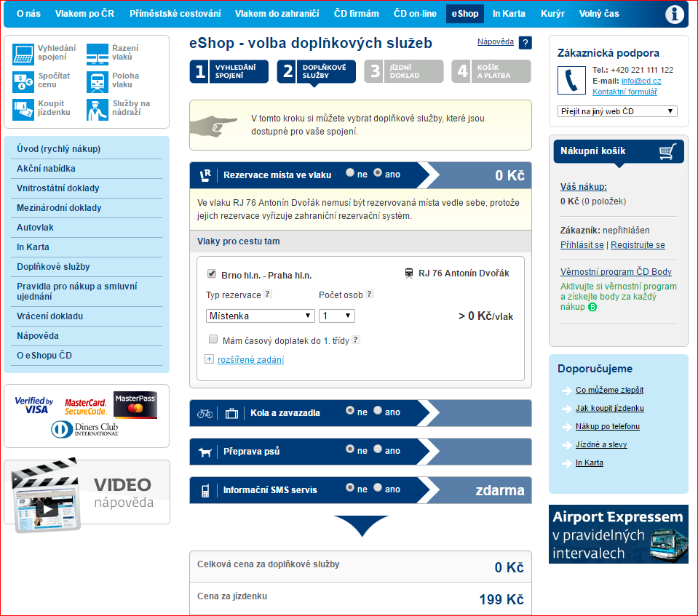Click the Přihlásit se link

click(582, 245)
